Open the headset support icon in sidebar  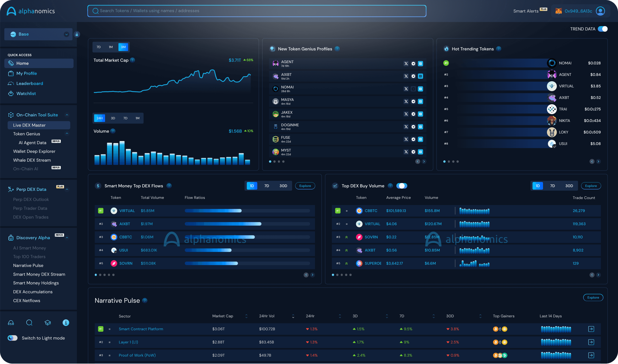tap(11, 323)
